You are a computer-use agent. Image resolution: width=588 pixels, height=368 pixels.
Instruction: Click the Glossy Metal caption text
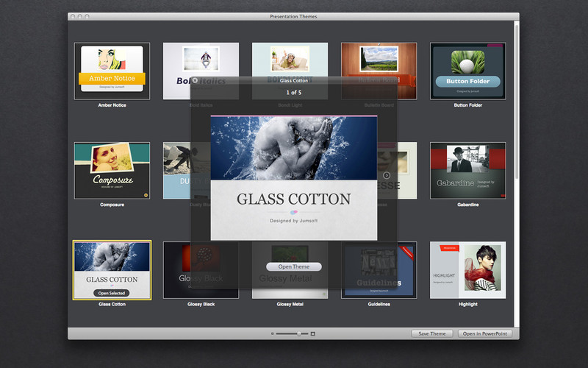pos(290,304)
